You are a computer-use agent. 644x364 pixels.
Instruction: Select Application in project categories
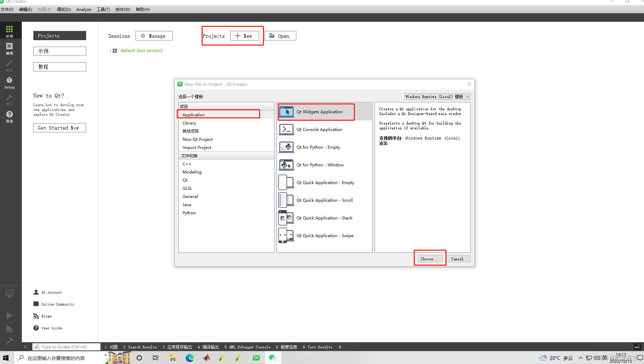[226, 115]
